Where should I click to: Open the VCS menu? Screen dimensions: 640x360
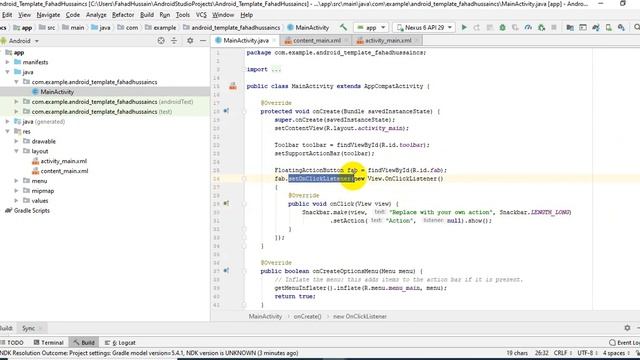(x=201, y=15)
